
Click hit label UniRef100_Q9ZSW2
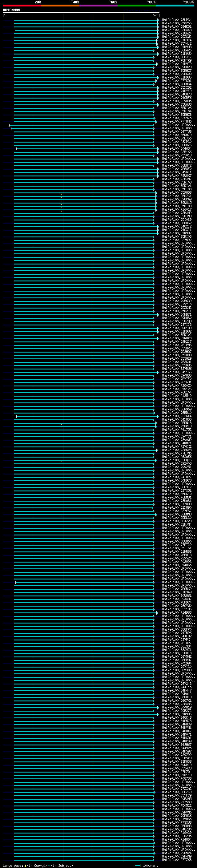(x=177, y=37)
